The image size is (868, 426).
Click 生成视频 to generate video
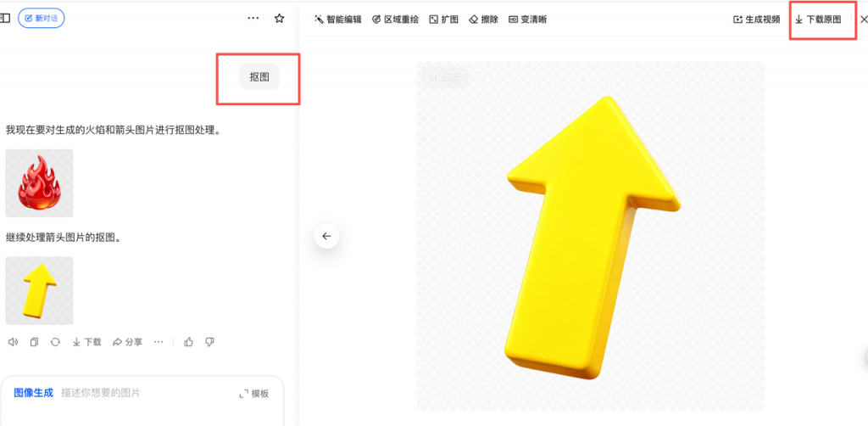(756, 20)
